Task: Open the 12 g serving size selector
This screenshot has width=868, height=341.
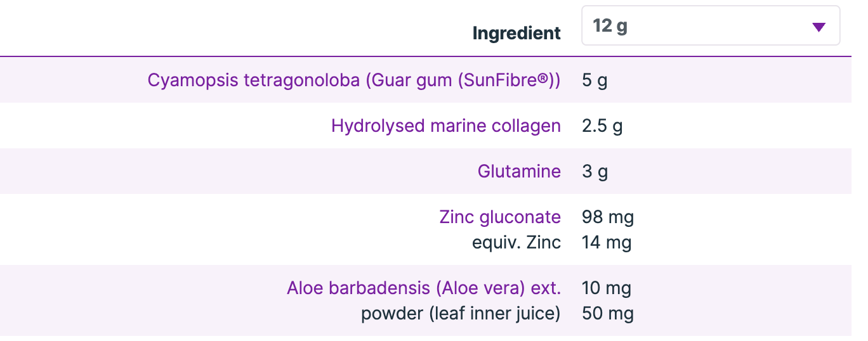Action: [x=710, y=26]
